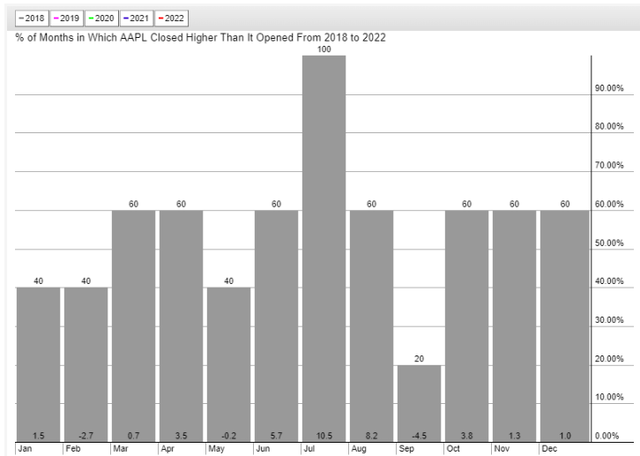The image size is (640, 456).
Task: Select the May bar with -0.2
Action: point(229,365)
